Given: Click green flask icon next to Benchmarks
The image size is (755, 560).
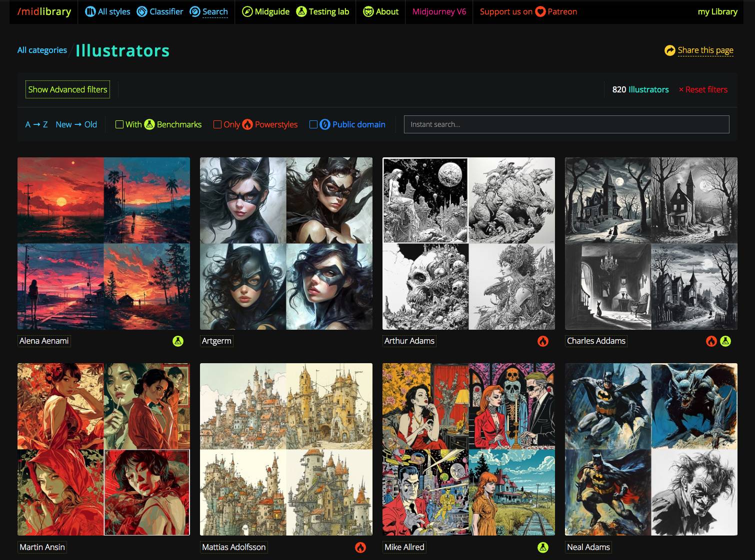Looking at the screenshot, I should pyautogui.click(x=149, y=124).
